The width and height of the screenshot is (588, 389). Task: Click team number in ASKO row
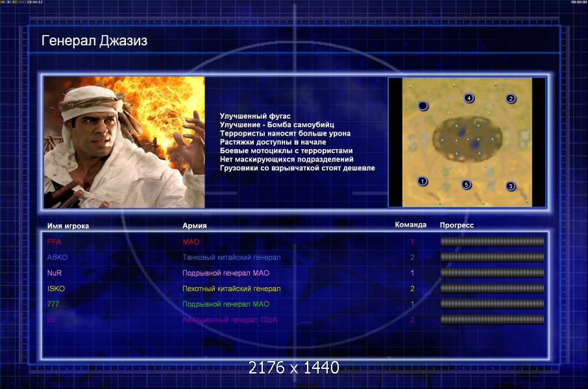(x=412, y=257)
